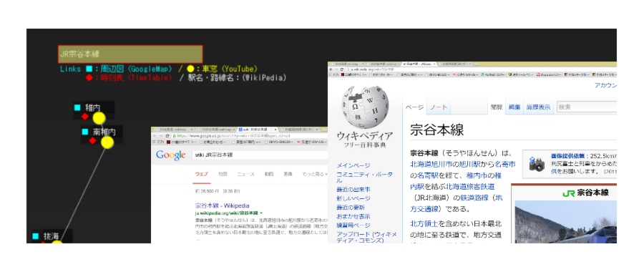Select the ページ tab on Wikipedia
644x272 pixels.
pyautogui.click(x=414, y=107)
